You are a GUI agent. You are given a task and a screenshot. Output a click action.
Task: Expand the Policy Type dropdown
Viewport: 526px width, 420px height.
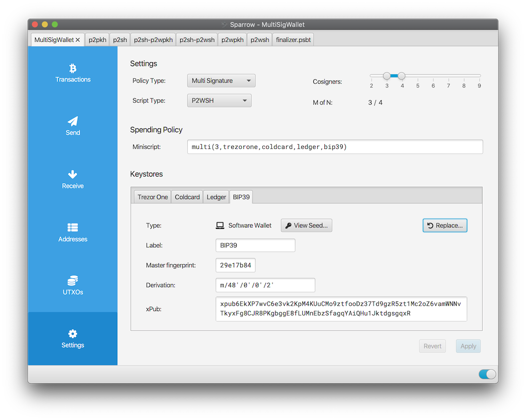pyautogui.click(x=221, y=81)
